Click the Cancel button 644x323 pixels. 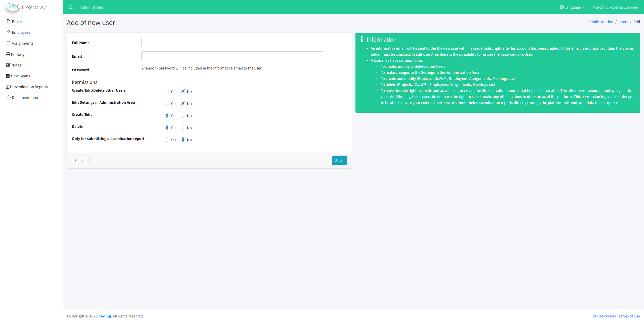80,160
